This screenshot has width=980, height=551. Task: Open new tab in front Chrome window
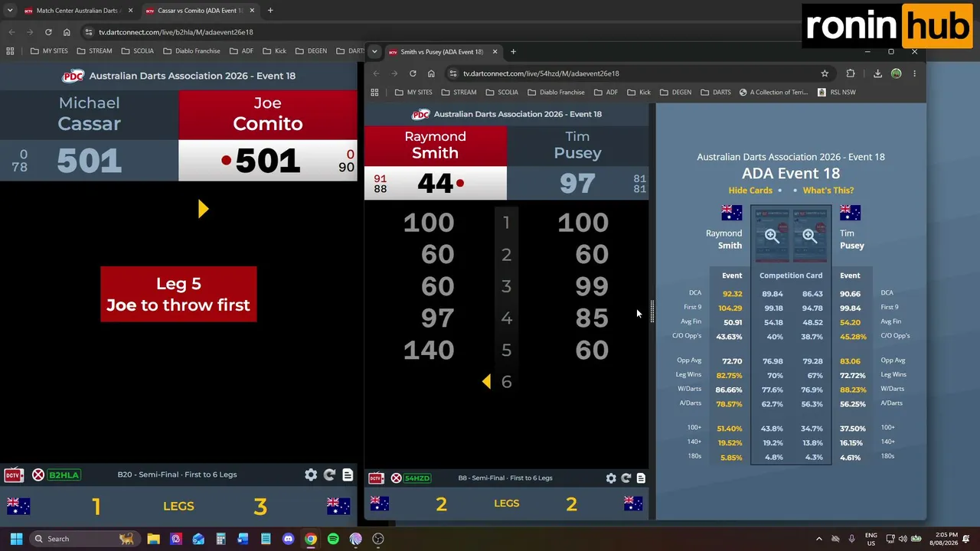tap(513, 52)
